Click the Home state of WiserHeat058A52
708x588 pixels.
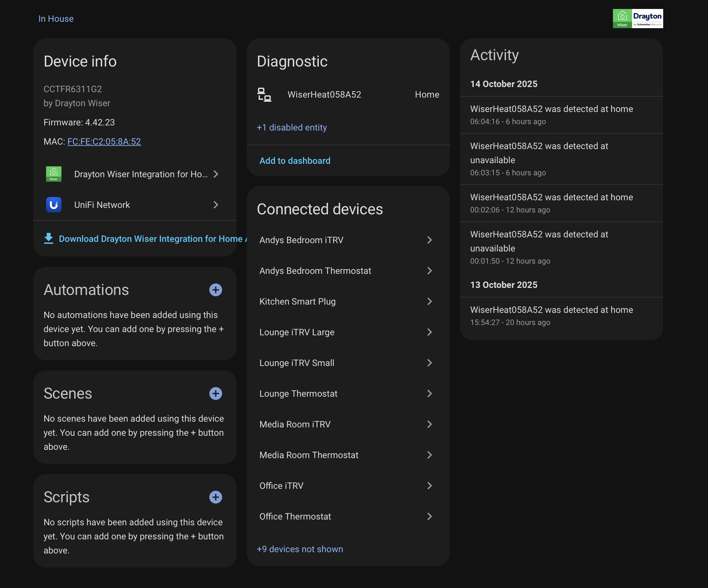click(x=427, y=95)
